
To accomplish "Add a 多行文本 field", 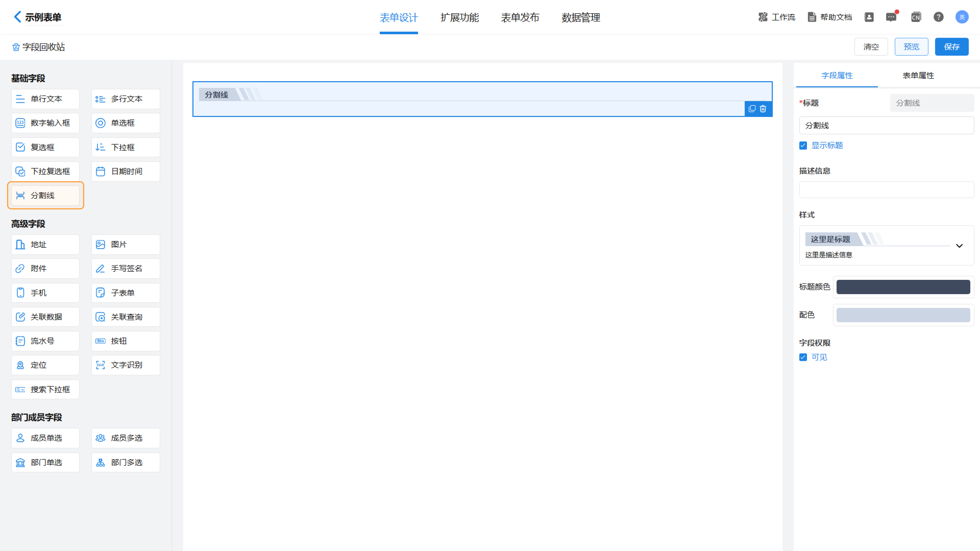I will 126,99.
